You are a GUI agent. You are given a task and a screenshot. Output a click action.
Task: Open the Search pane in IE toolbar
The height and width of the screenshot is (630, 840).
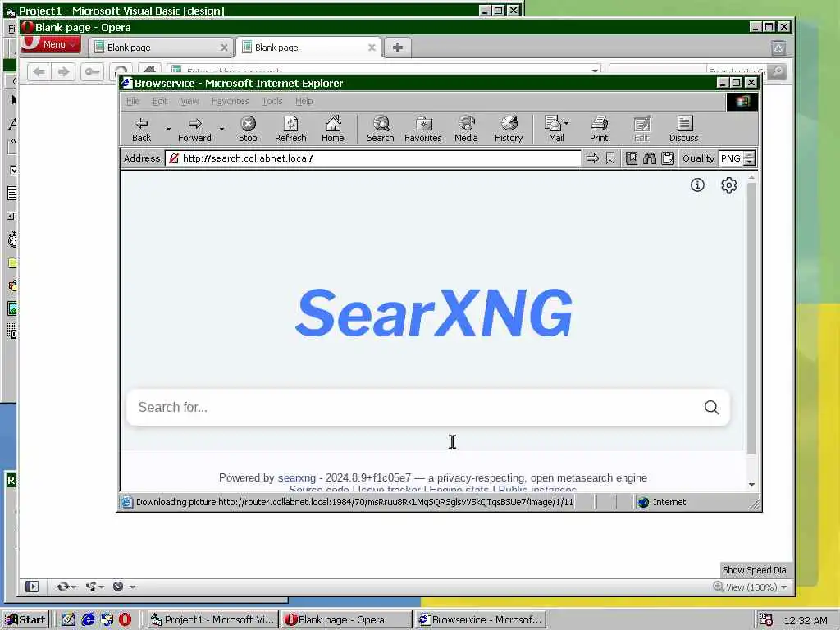point(381,129)
